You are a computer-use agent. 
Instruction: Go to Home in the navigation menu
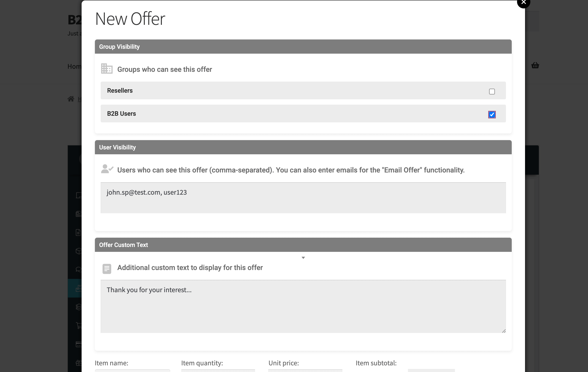point(74,66)
